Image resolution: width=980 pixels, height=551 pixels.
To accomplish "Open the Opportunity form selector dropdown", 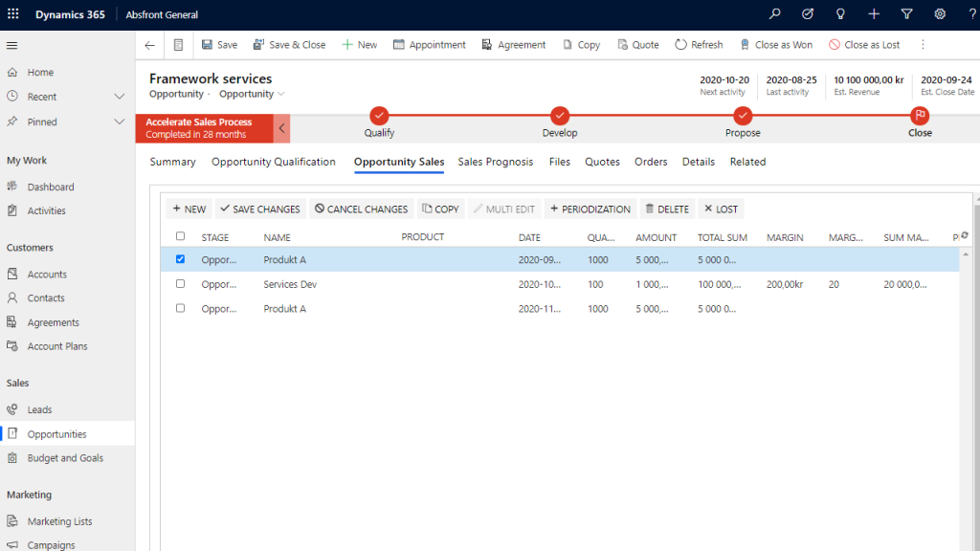I will pyautogui.click(x=252, y=94).
